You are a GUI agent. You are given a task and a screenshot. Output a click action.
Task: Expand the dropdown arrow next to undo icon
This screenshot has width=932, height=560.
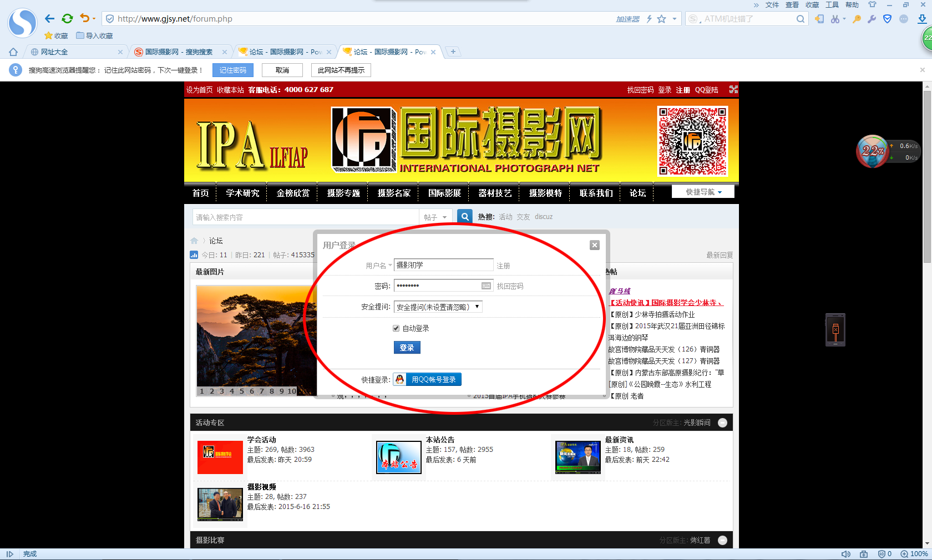(x=94, y=19)
